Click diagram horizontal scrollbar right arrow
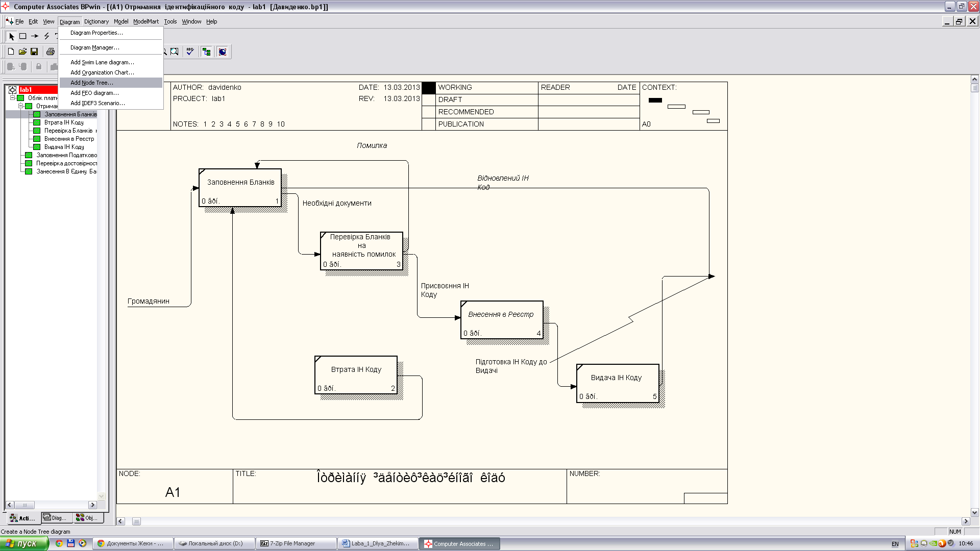This screenshot has width=980, height=551. click(966, 521)
